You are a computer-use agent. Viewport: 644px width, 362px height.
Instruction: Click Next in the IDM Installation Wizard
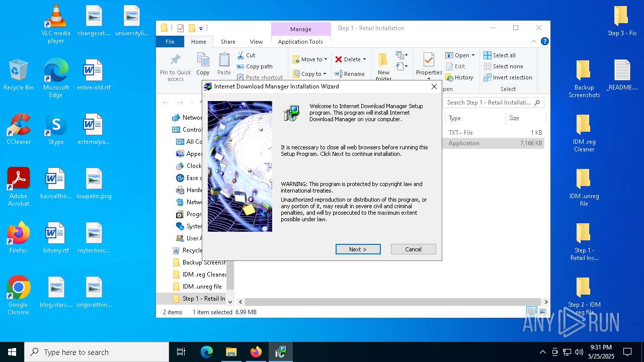[x=358, y=249]
